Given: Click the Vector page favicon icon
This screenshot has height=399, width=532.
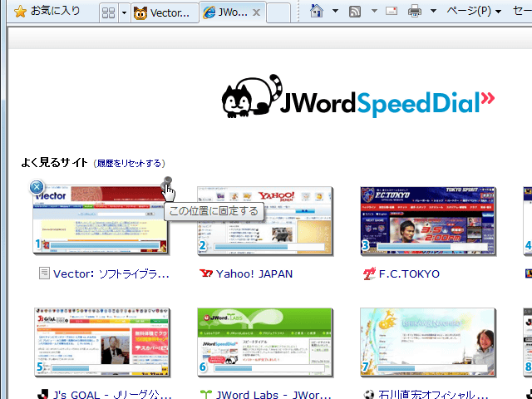Looking at the screenshot, I should (x=44, y=273).
